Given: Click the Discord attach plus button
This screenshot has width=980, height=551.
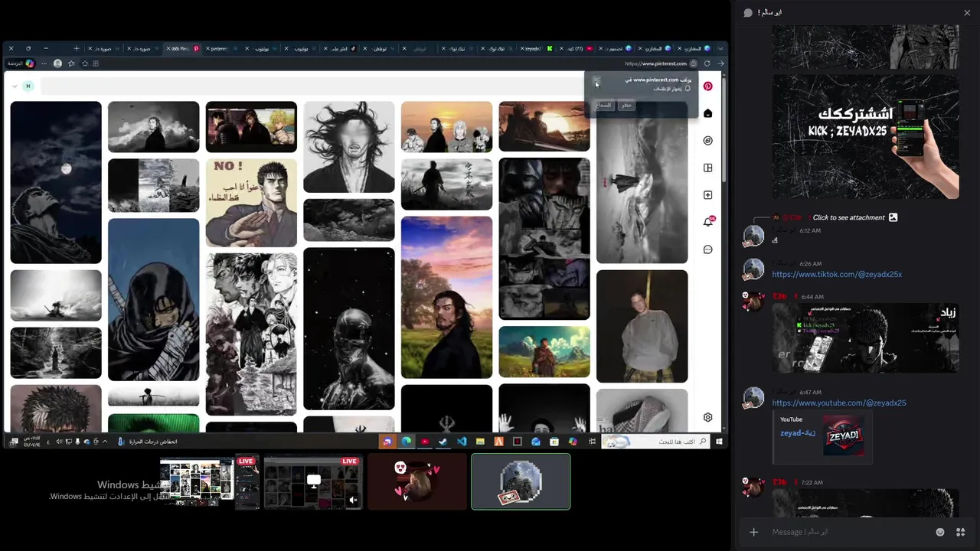Looking at the screenshot, I should pyautogui.click(x=753, y=532).
